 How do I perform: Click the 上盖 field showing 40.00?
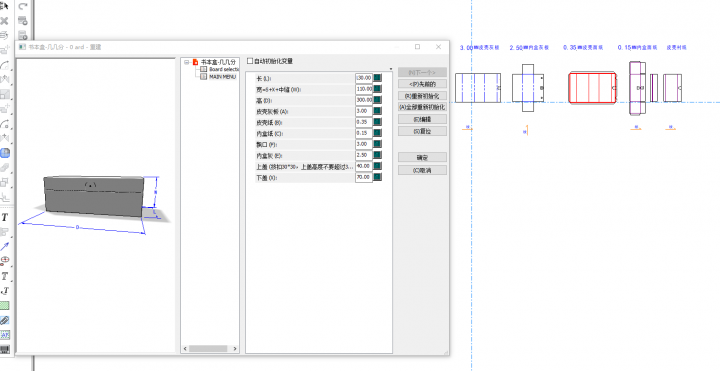pyautogui.click(x=364, y=166)
